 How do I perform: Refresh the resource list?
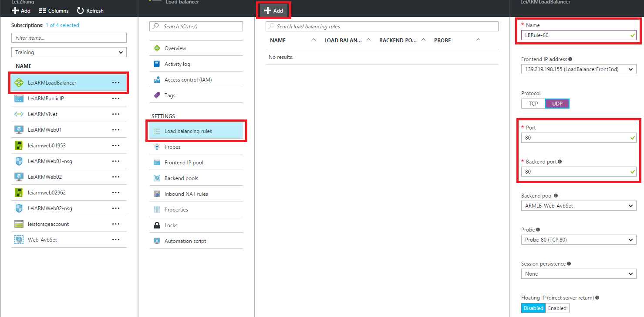(90, 11)
